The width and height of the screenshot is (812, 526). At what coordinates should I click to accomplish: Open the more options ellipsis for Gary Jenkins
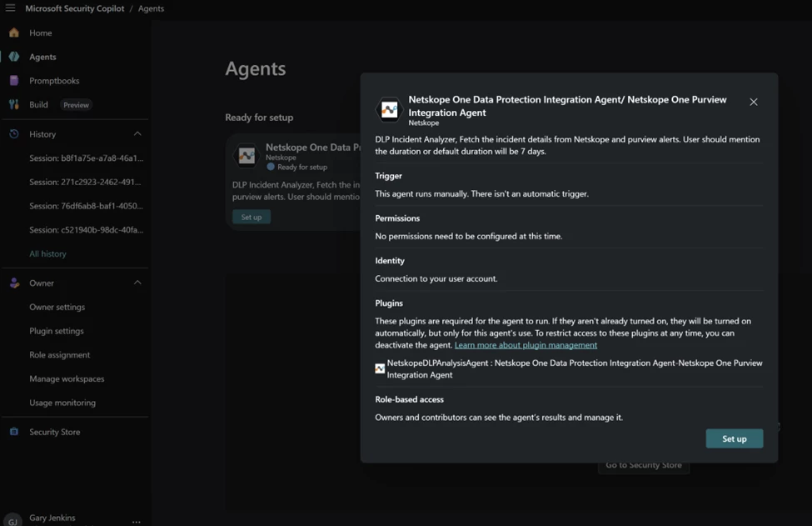(x=137, y=521)
